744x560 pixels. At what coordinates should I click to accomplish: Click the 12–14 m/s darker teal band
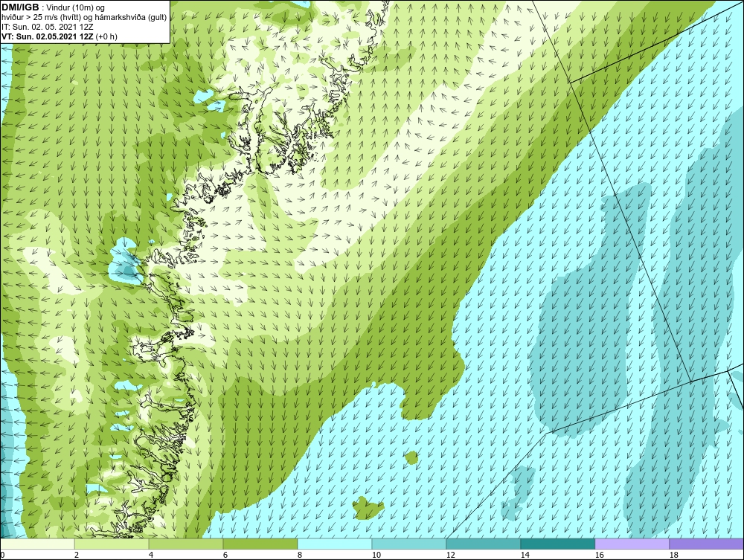point(483,544)
